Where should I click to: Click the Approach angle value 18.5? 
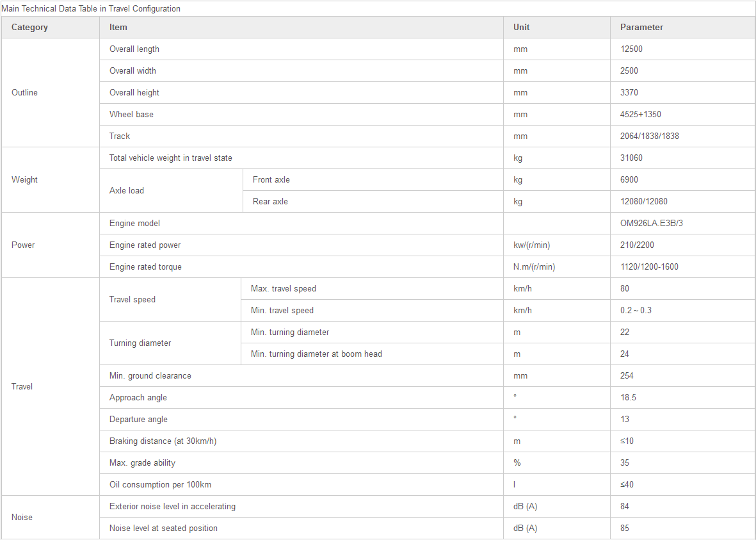pos(628,398)
